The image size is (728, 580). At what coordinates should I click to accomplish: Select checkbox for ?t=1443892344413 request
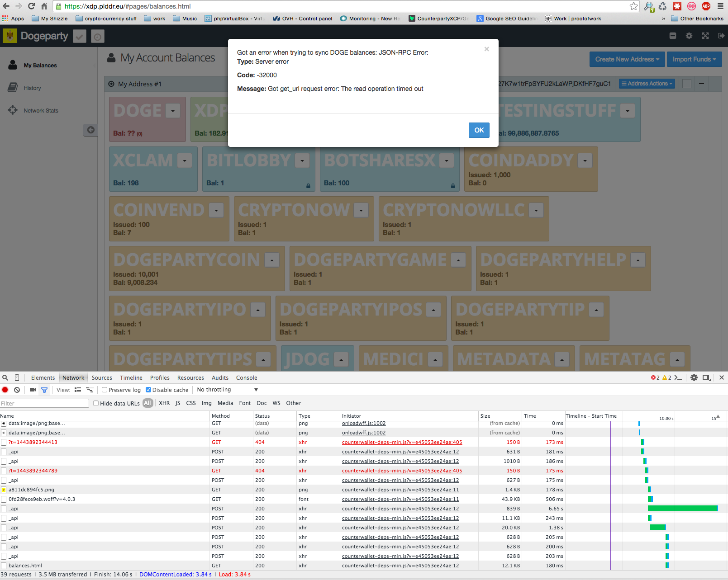[4, 442]
